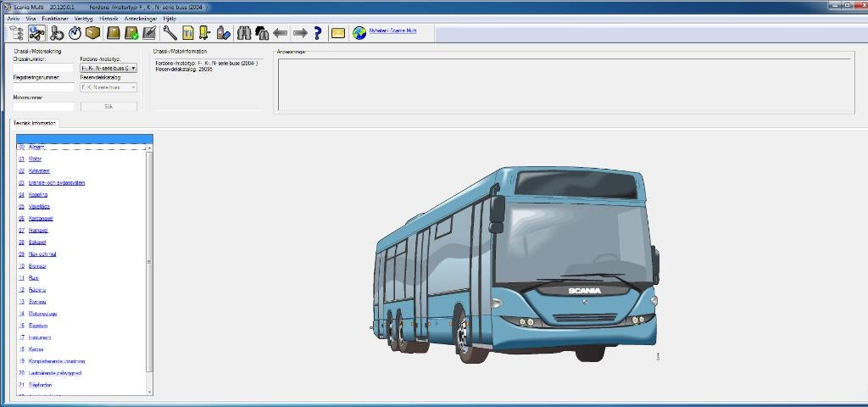Click the yellow envelope message icon

(337, 33)
